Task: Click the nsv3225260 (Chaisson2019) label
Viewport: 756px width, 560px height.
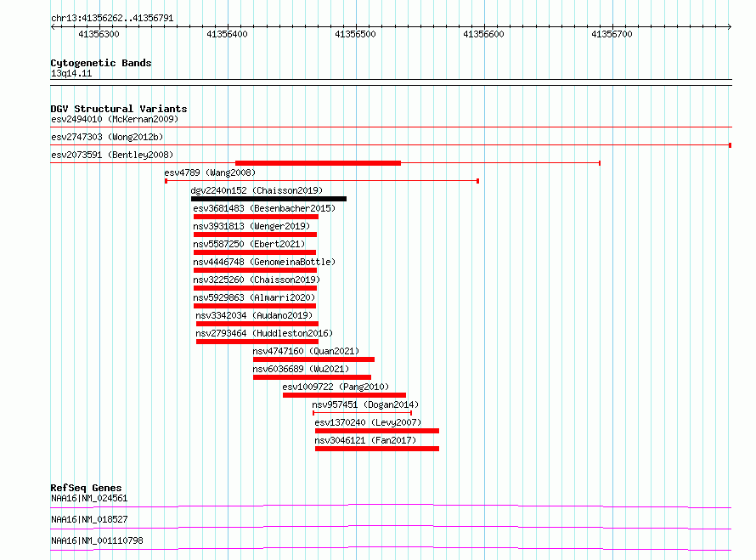Action: tap(257, 280)
